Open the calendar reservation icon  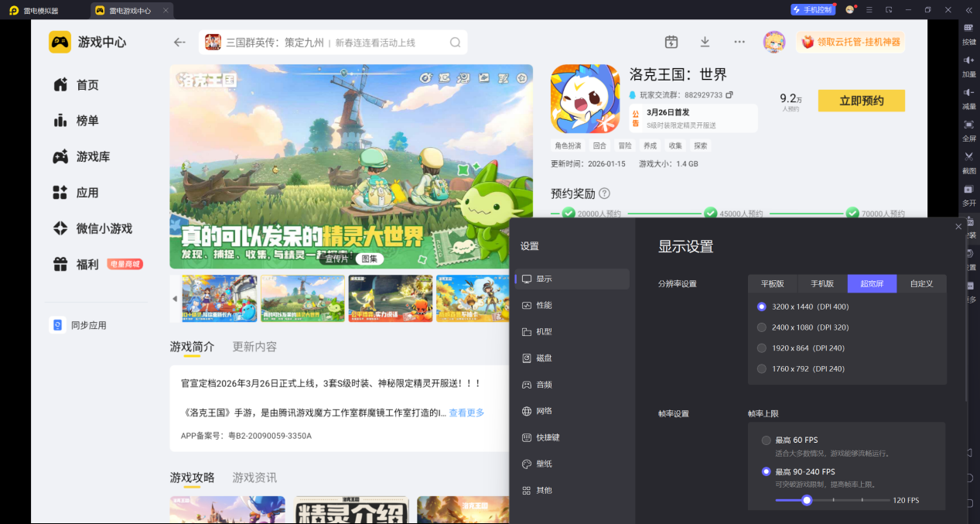pyautogui.click(x=671, y=42)
